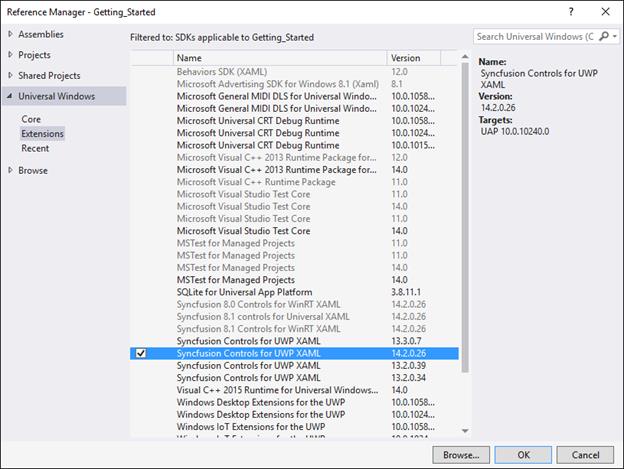The width and height of the screenshot is (624, 469).
Task: Select Microsoft Advertising SDK for Windows 8.1
Action: click(294, 84)
